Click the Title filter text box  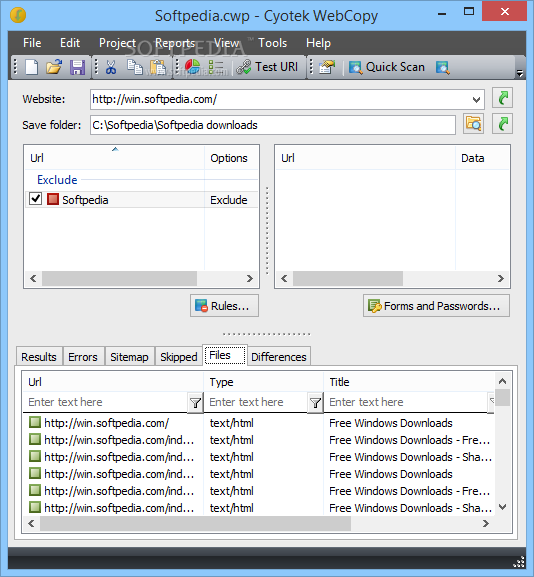(x=406, y=402)
